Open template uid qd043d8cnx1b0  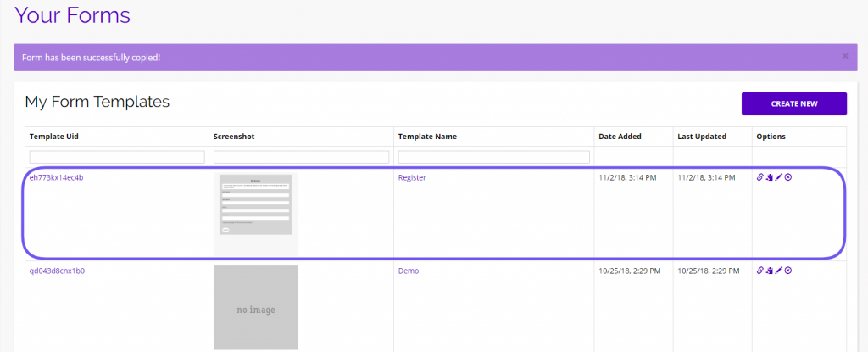coord(57,271)
